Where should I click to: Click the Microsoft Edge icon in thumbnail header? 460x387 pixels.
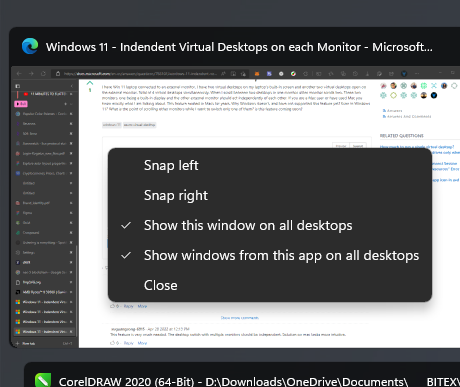(x=30, y=46)
